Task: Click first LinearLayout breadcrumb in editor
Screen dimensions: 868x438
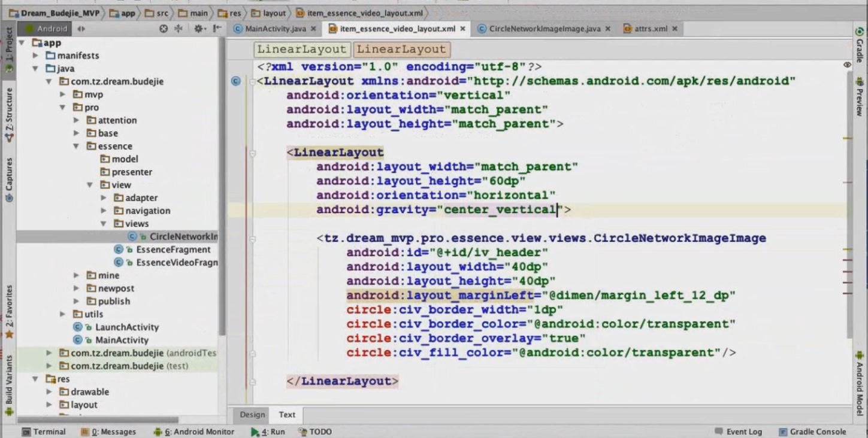Action: (302, 49)
